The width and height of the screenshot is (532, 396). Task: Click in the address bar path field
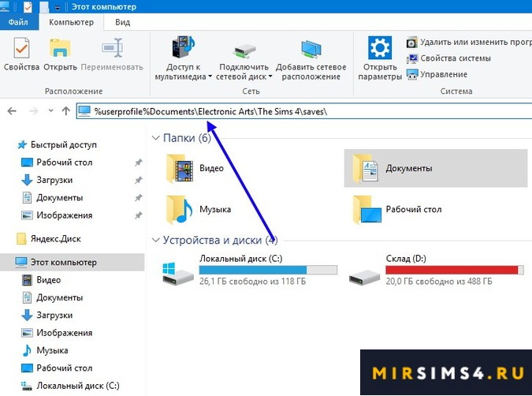[304, 111]
